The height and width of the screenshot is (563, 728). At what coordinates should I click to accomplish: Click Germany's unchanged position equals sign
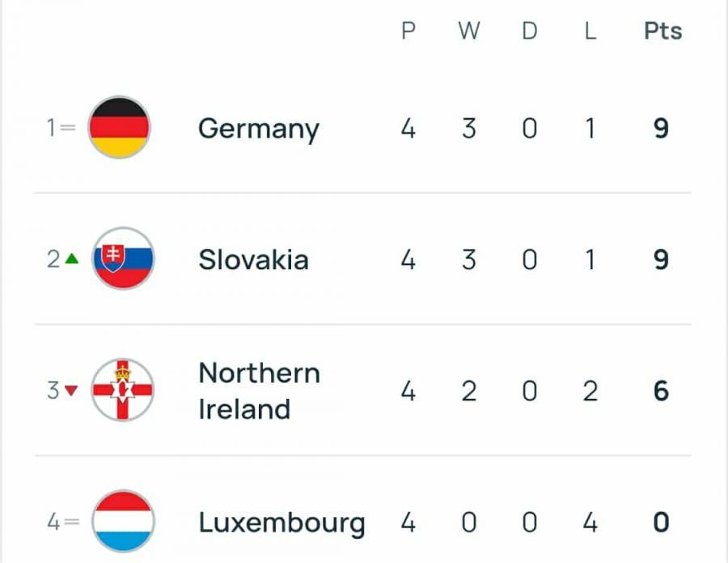68,128
